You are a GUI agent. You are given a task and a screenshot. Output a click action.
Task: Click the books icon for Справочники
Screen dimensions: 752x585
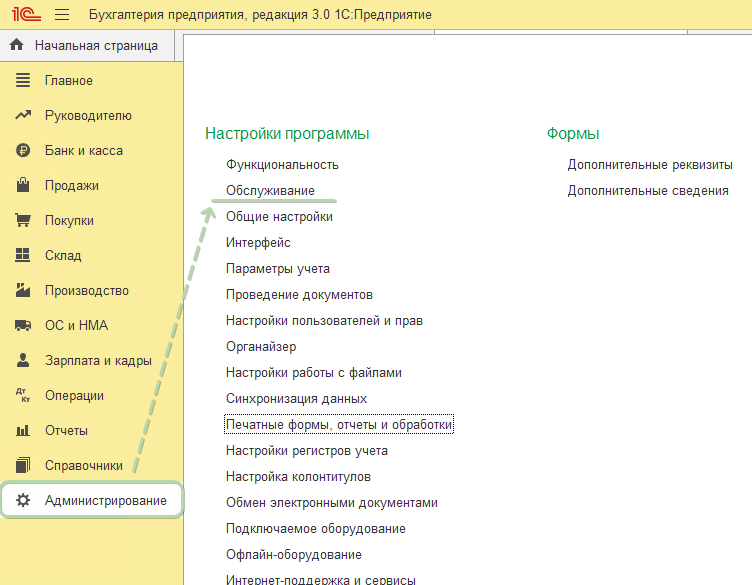pos(23,465)
